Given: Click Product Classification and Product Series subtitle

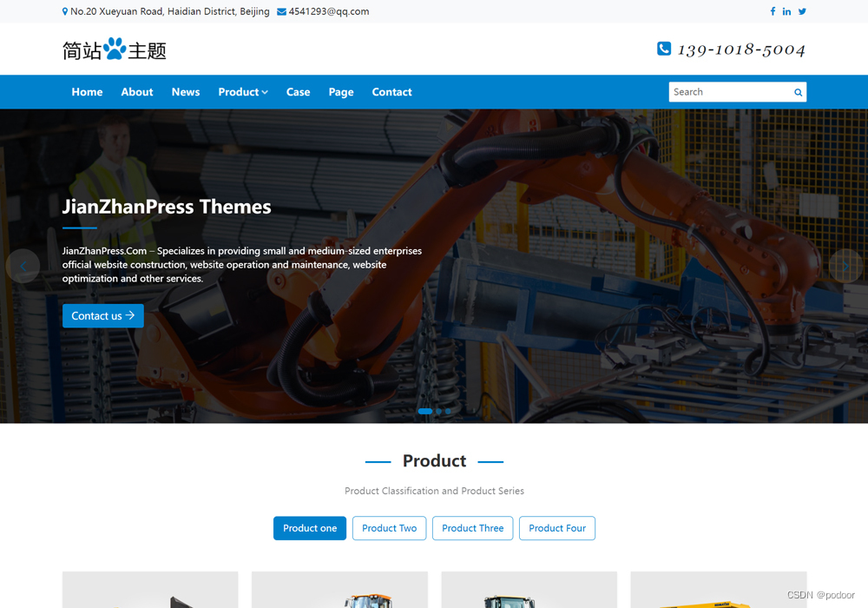Looking at the screenshot, I should (434, 491).
